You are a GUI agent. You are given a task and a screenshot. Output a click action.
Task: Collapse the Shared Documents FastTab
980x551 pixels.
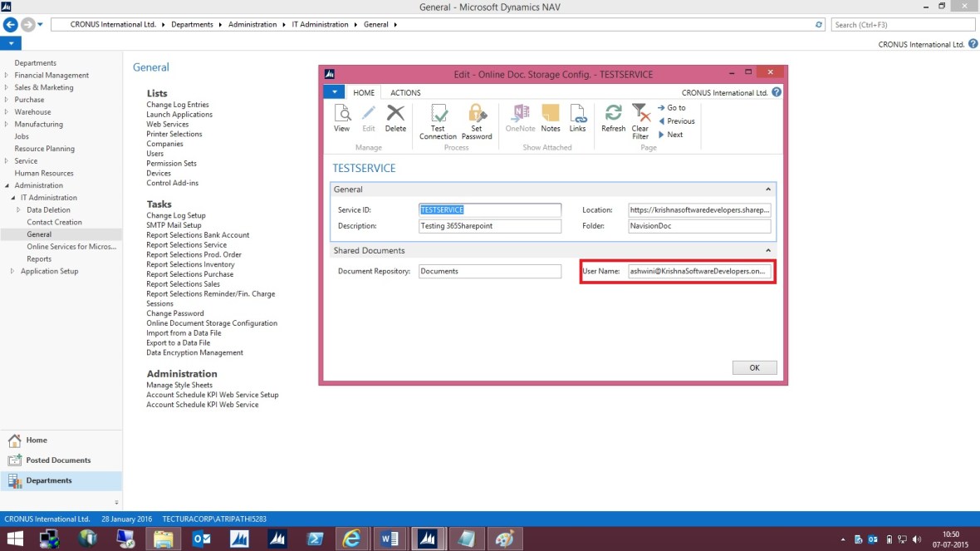[x=768, y=250]
